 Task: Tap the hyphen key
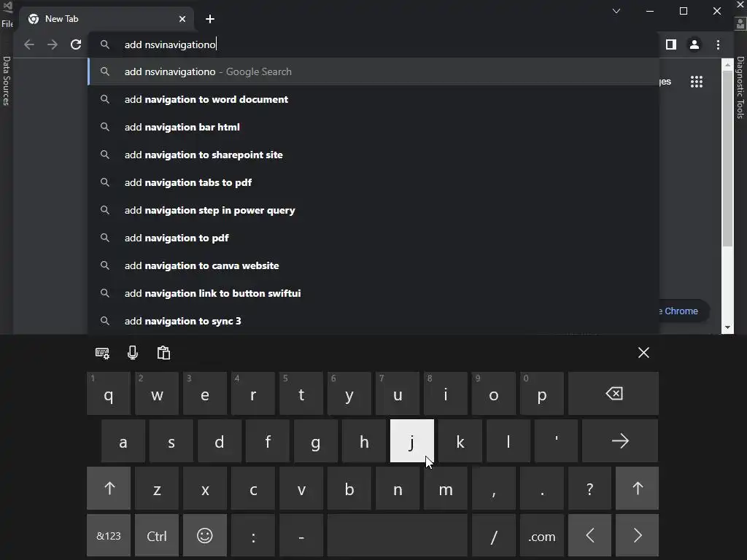click(x=301, y=536)
